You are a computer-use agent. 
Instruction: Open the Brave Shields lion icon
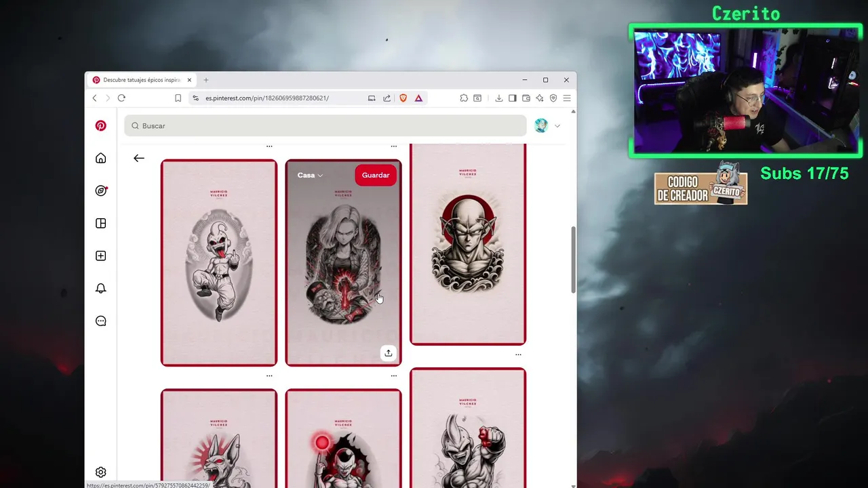(403, 98)
